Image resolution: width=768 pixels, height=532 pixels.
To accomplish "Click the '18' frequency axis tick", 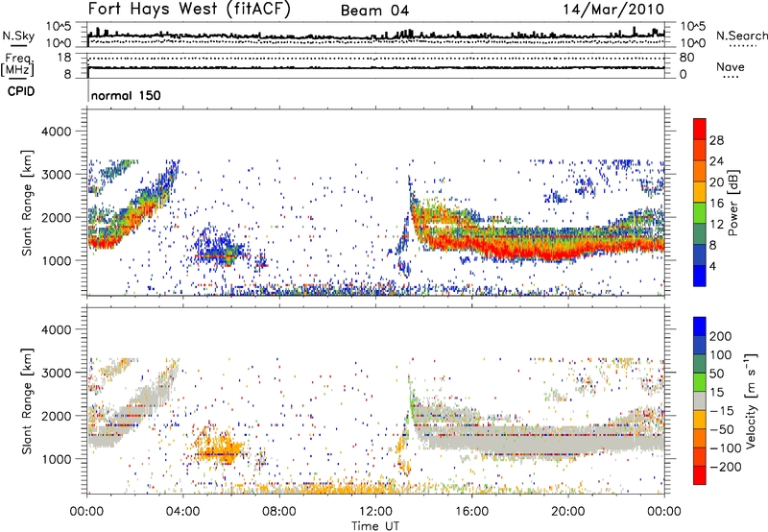I will coord(64,58).
